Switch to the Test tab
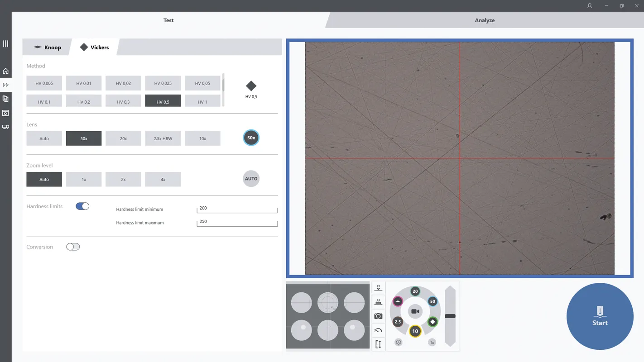This screenshot has height=362, width=644. tap(168, 20)
